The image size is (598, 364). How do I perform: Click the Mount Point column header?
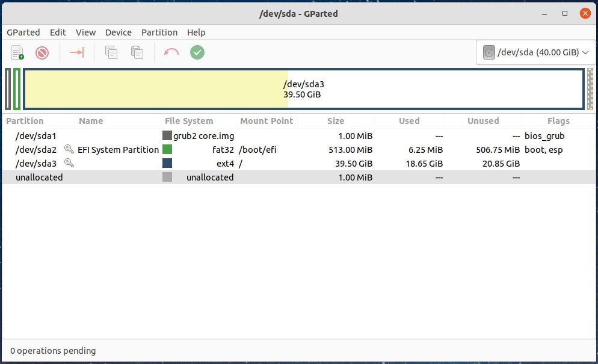point(267,121)
